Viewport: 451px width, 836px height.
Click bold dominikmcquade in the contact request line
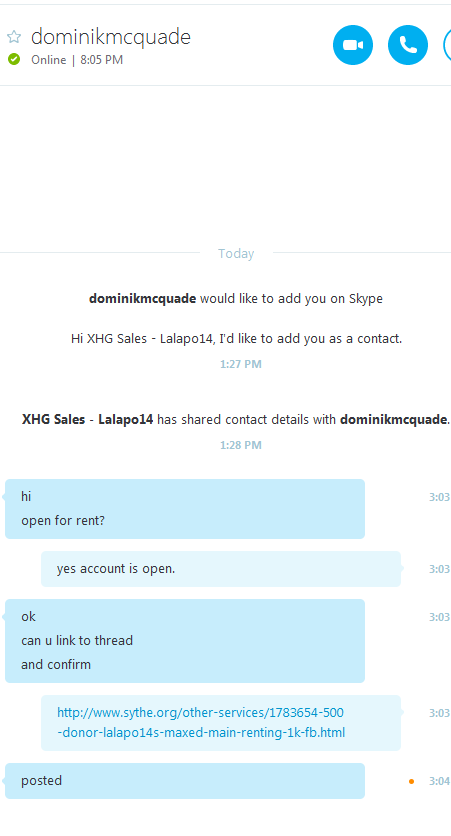142,299
